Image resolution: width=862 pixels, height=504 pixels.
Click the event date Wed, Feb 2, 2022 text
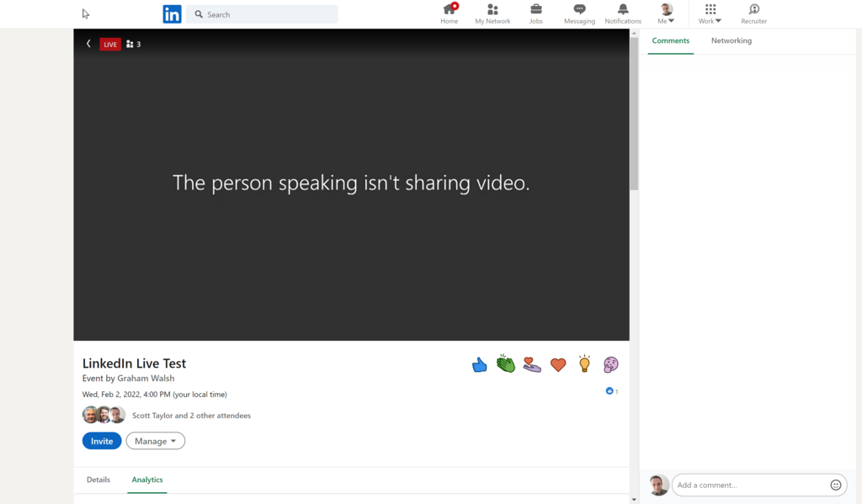point(155,395)
